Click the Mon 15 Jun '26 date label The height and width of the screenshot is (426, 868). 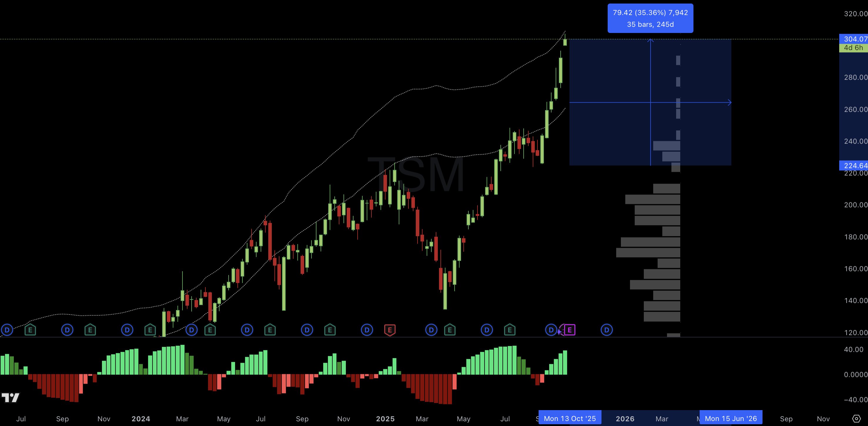730,419
